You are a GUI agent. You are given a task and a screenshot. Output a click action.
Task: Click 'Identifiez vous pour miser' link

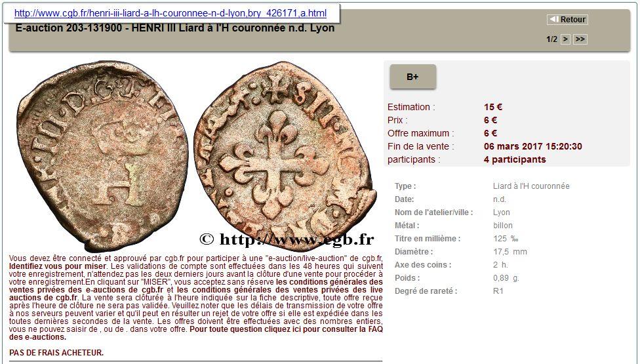57,267
